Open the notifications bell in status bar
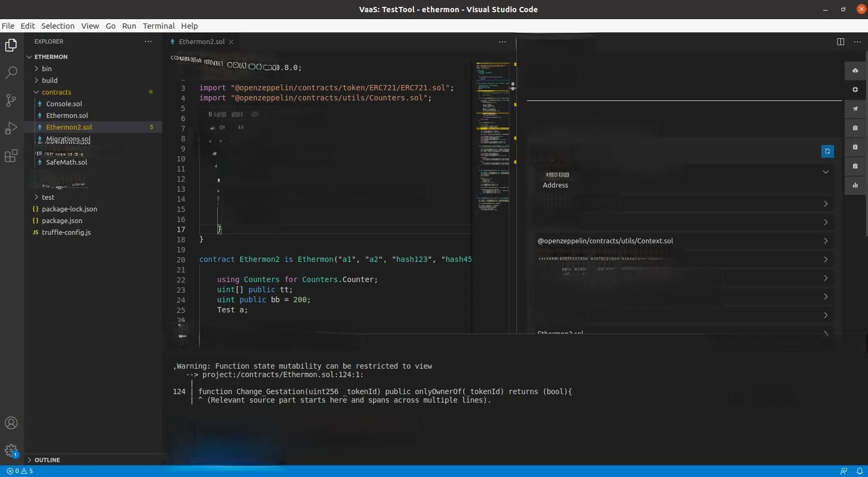The image size is (868, 477). pos(860,471)
